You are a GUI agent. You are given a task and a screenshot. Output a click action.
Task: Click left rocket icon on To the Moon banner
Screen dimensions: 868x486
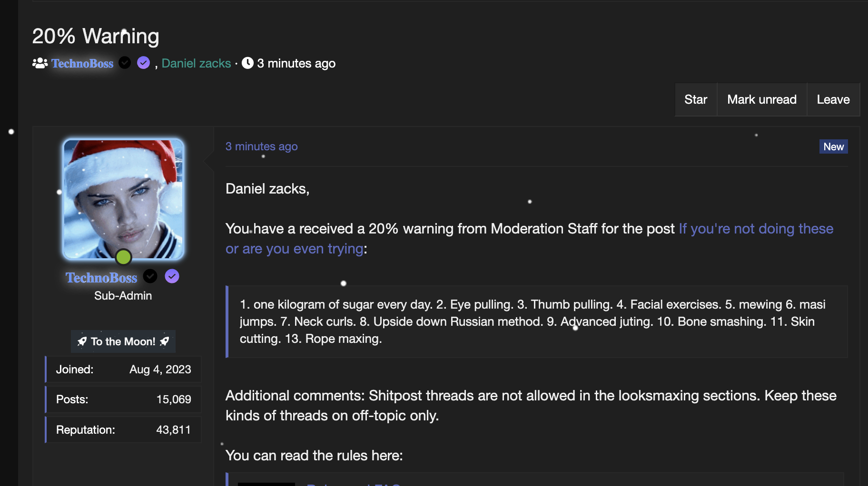(x=82, y=341)
